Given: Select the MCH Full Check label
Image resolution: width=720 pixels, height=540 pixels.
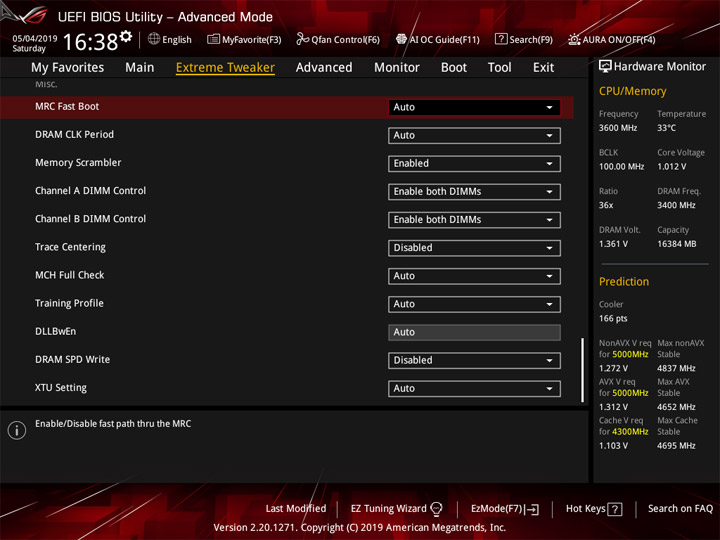Looking at the screenshot, I should click(x=70, y=275).
